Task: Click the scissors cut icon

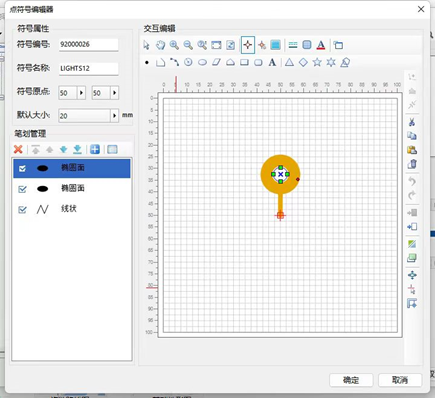Action: [412, 122]
